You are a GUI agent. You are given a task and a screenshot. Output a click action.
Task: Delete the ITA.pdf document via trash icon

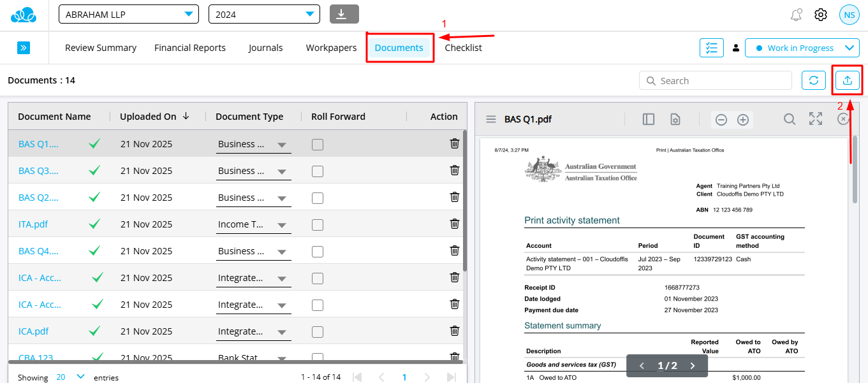[454, 224]
